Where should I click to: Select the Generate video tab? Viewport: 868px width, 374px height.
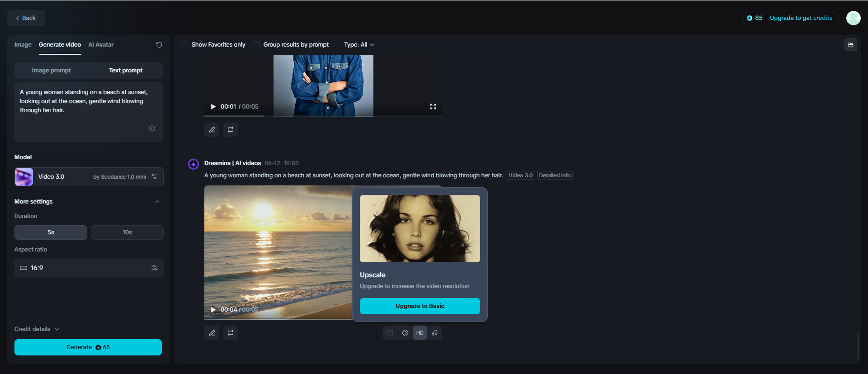click(60, 45)
